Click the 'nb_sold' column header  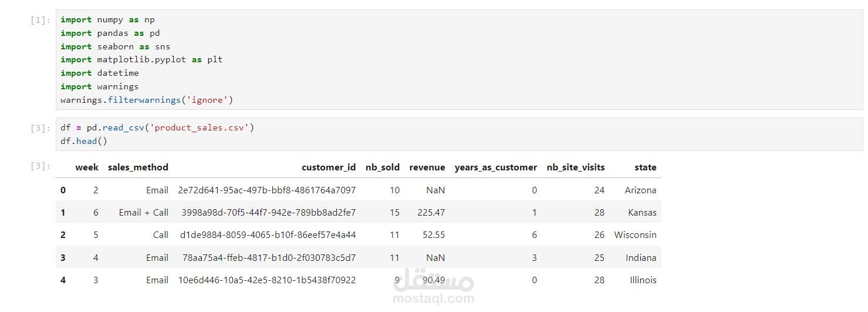click(382, 167)
